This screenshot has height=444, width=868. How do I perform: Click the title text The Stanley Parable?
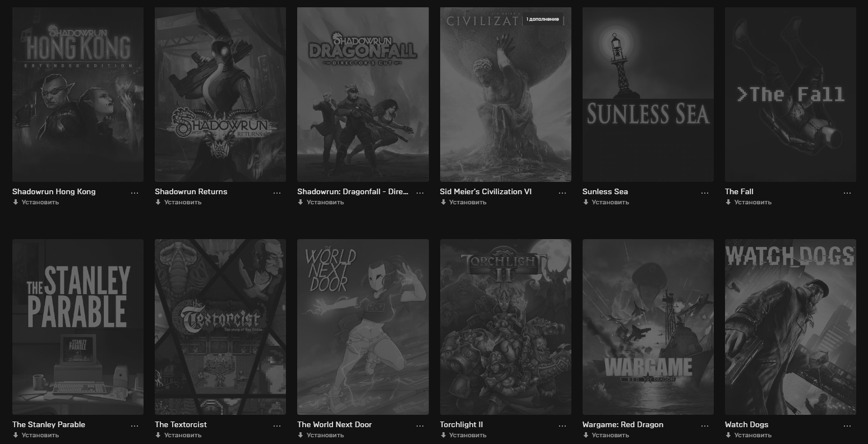coord(49,424)
